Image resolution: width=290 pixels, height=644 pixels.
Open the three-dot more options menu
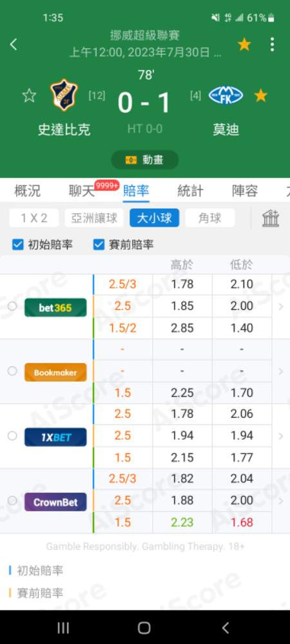pyautogui.click(x=272, y=44)
